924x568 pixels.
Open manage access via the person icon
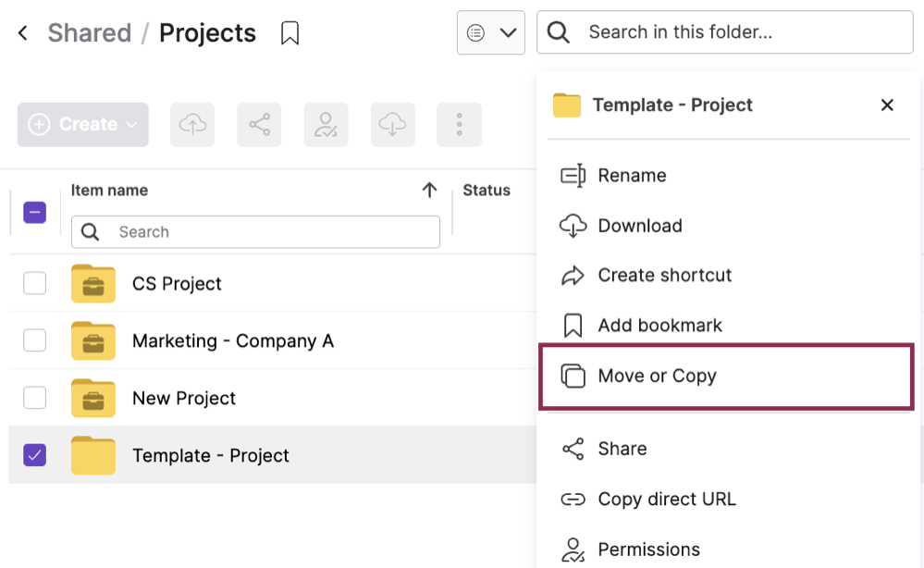(326, 124)
